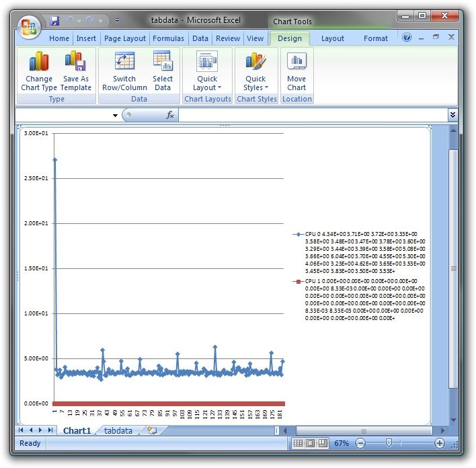Viewport: 476px width, 468px height.
Task: Click horizontal scrollbar left arrow
Action: tap(286, 430)
